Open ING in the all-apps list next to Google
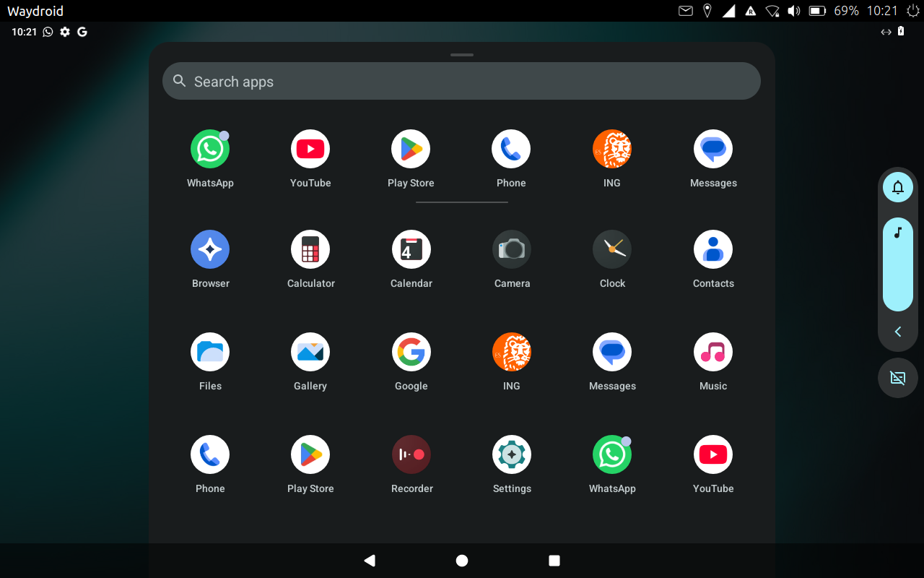The image size is (924, 578). pyautogui.click(x=512, y=353)
